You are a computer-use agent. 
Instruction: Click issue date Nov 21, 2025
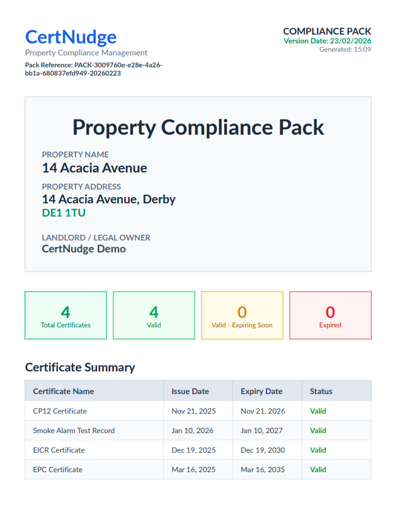193,411
